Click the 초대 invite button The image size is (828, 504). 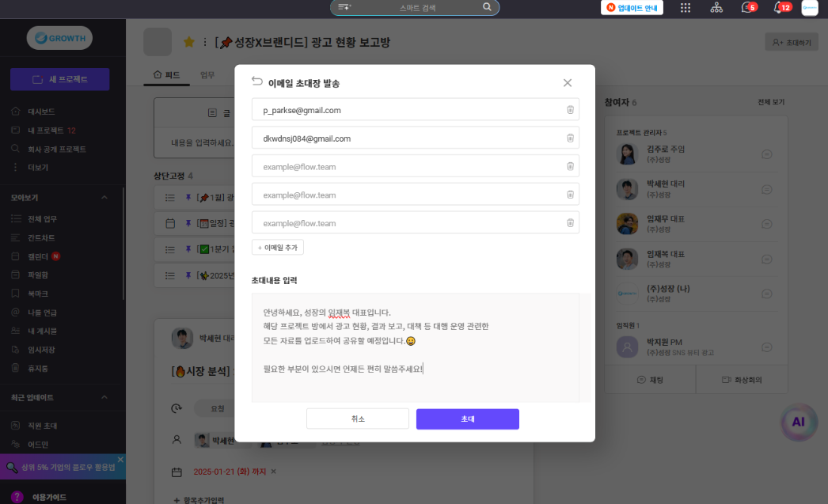[x=467, y=419]
